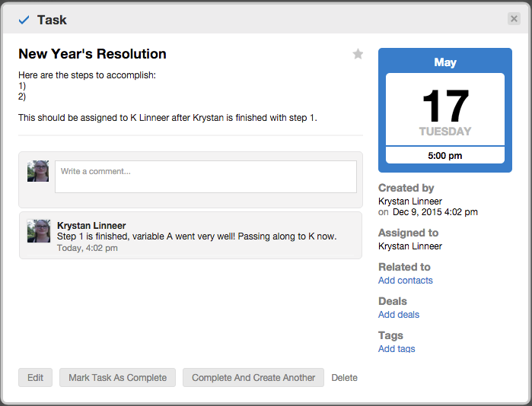
Task: Click the Today, 4:02 pm comment timestamp
Action: pos(88,248)
